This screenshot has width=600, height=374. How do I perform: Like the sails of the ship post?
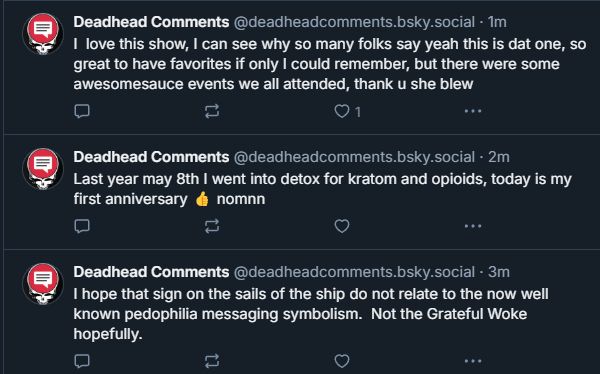[342, 361]
